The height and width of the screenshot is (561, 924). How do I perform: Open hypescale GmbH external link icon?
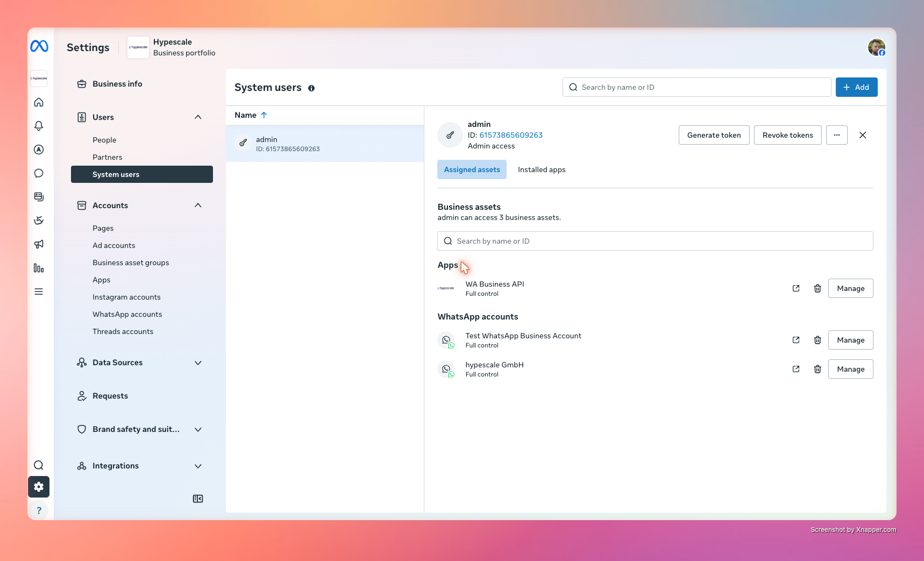coord(796,369)
